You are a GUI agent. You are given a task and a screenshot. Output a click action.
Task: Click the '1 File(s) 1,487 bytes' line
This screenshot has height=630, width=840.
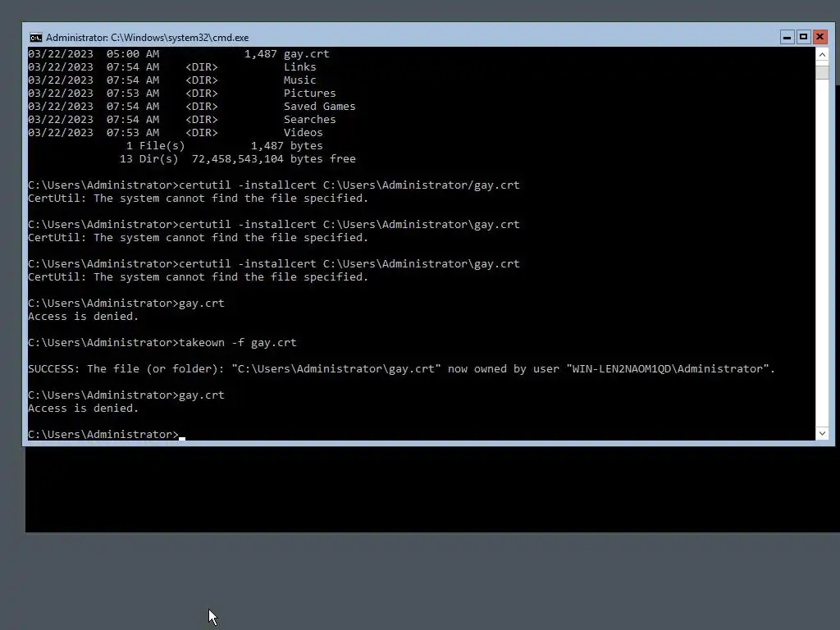pyautogui.click(x=225, y=146)
